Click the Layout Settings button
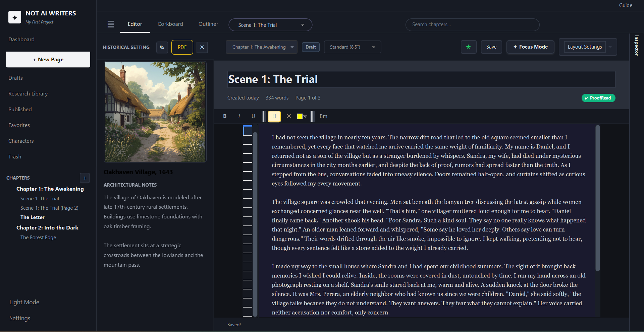This screenshot has height=332, width=644. tap(585, 47)
